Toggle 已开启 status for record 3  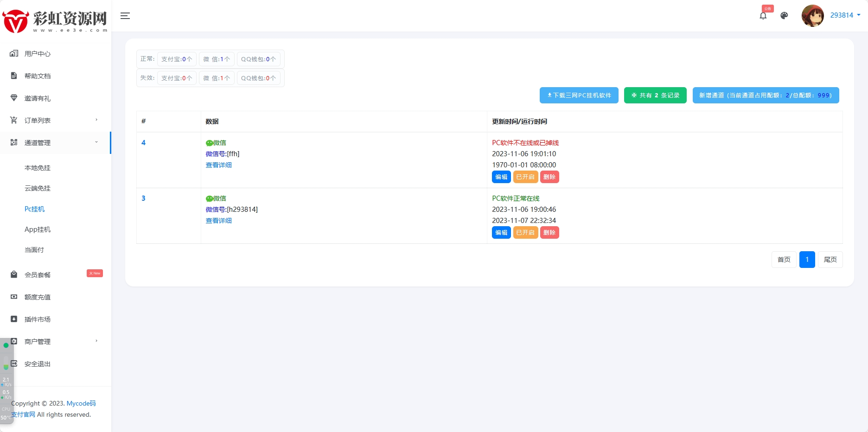pos(525,233)
